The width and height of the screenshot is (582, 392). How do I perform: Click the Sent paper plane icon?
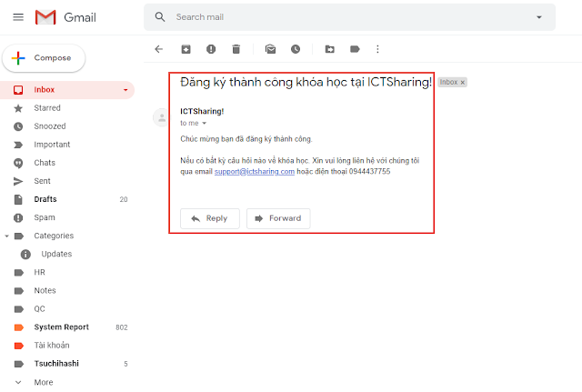[x=18, y=181]
